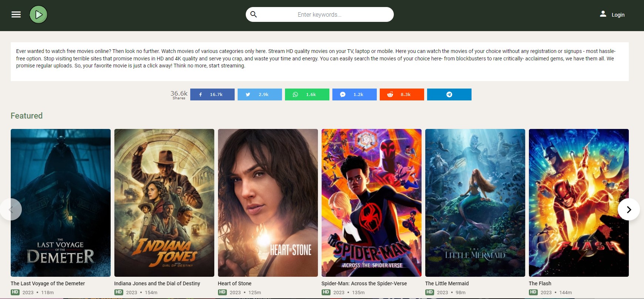The height and width of the screenshot is (299, 644).
Task: Open The Last Voyage of the Demeter poster
Action: (61, 203)
